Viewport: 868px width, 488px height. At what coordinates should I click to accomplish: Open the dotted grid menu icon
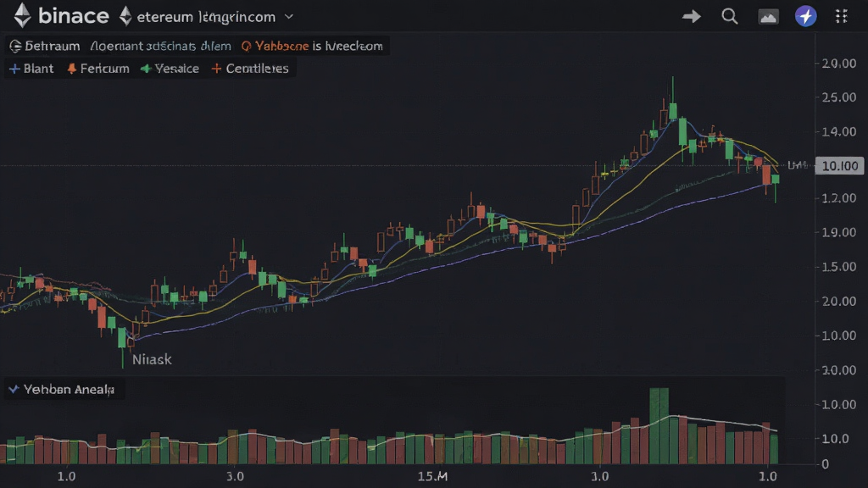tap(842, 17)
